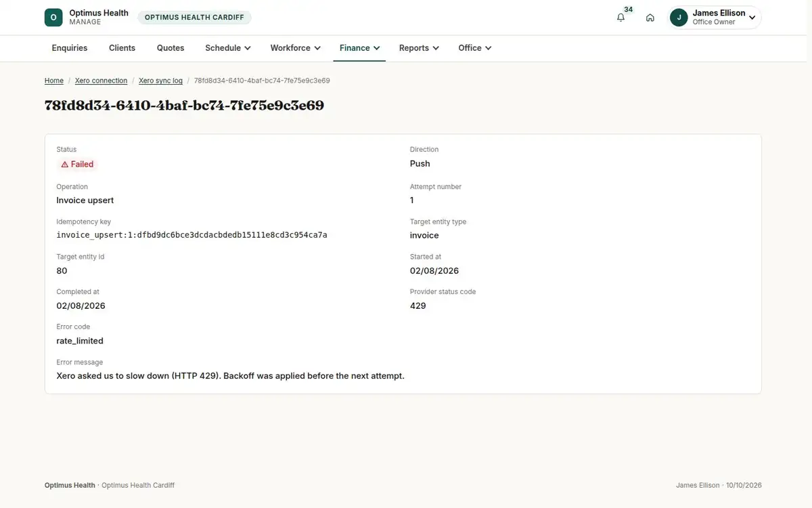Screen dimensions: 812x508
Task: Expand the Workforce dropdown menu
Action: point(296,48)
